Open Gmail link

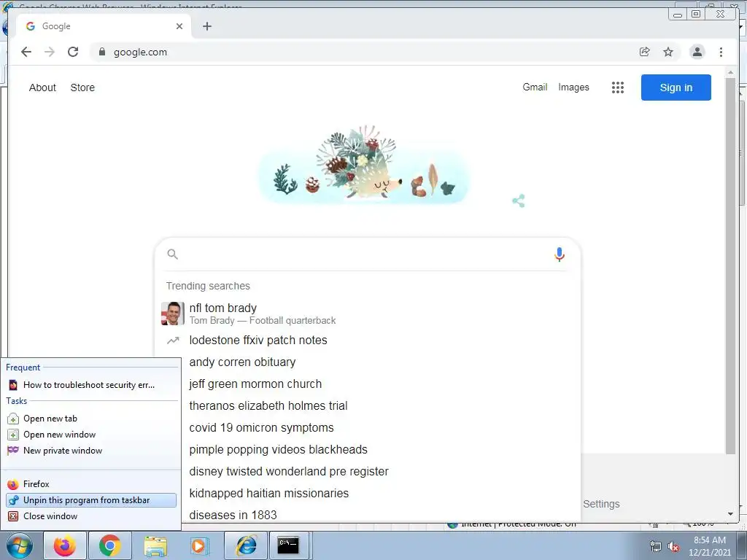535,87
